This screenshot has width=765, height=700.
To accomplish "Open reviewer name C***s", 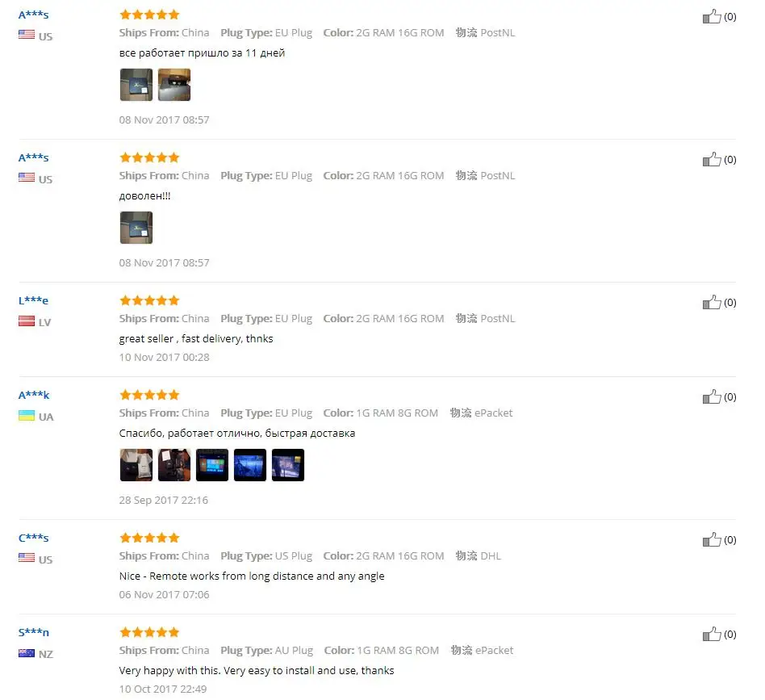I will pos(33,538).
